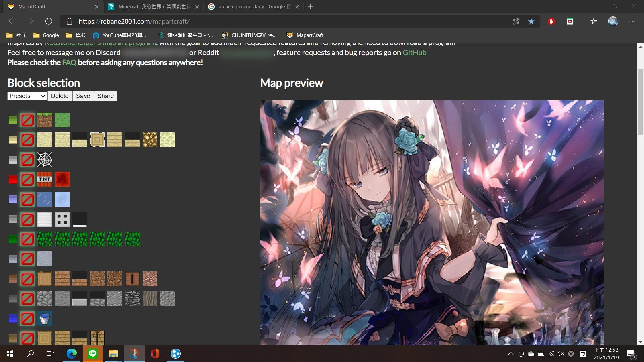
Task: Select the packed ice block icon
Action: click(62, 199)
